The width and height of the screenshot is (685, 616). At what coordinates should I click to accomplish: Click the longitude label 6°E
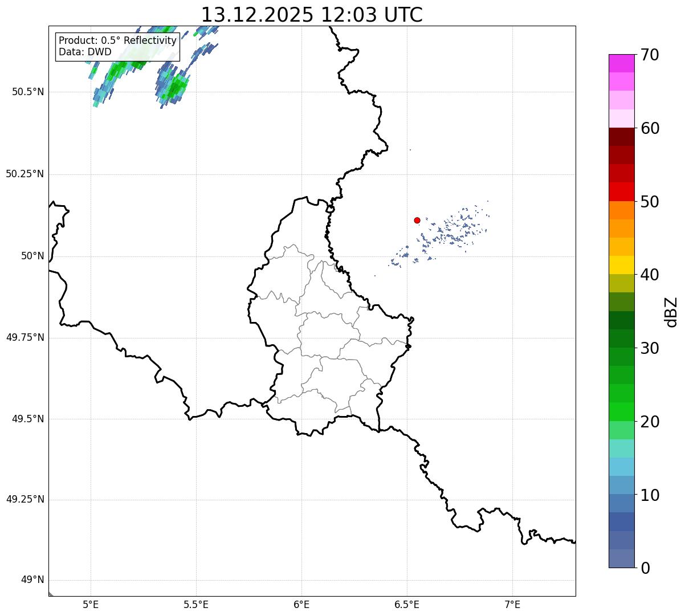[301, 604]
